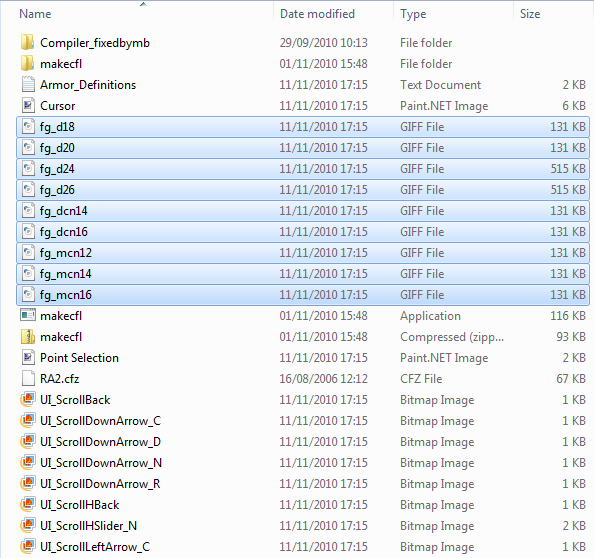This screenshot has width=594, height=558.
Task: Select the UI_ScrollDownArrow_N file name
Action: tap(101, 463)
